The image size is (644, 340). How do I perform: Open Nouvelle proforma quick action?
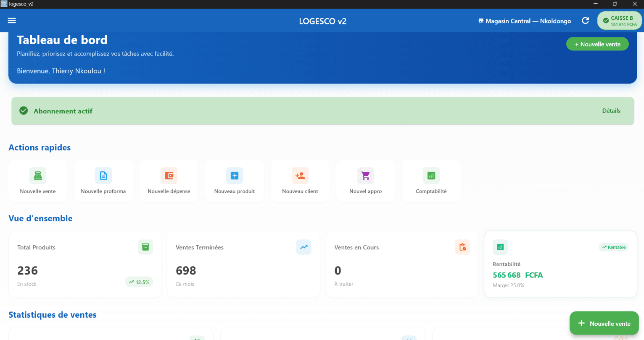103,181
